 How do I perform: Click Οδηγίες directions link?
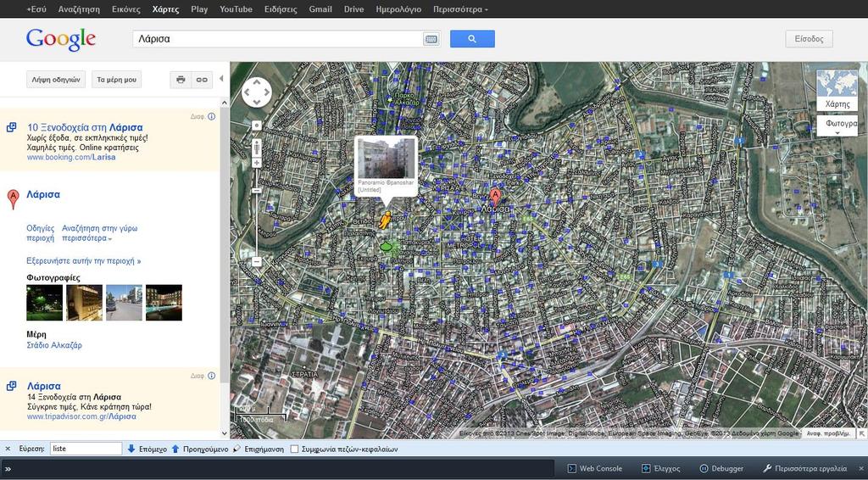click(41, 228)
